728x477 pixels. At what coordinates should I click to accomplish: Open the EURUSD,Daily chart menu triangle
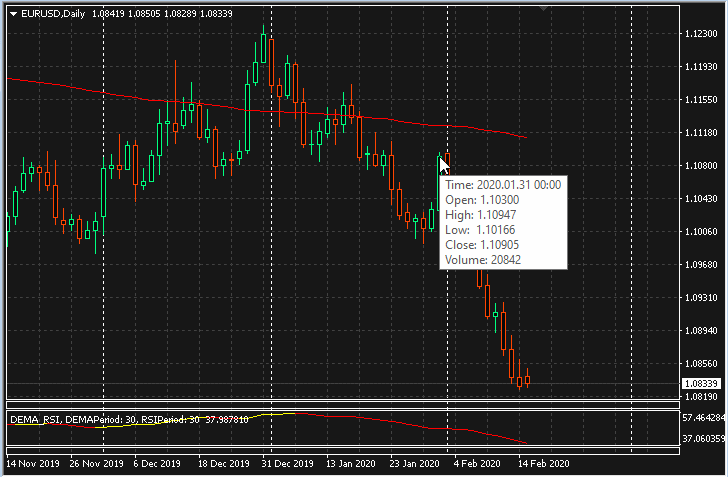click(x=13, y=14)
